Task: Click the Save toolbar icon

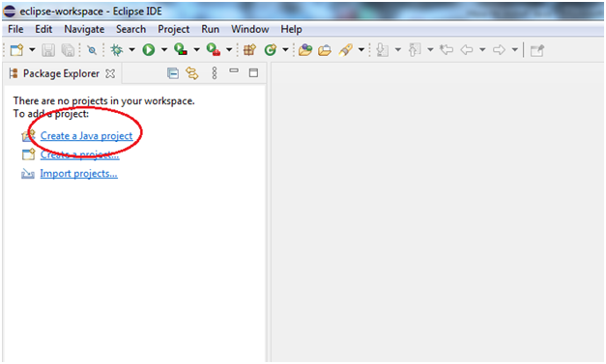Action: [x=48, y=50]
